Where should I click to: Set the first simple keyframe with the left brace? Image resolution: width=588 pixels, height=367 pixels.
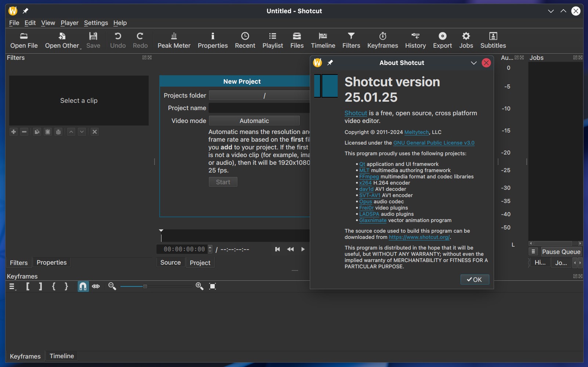coord(54,287)
